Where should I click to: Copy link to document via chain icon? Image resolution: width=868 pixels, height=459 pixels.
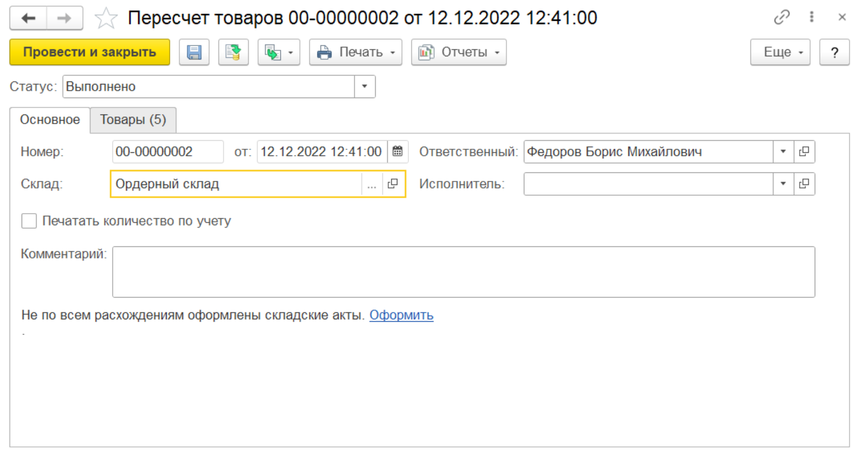point(782,18)
